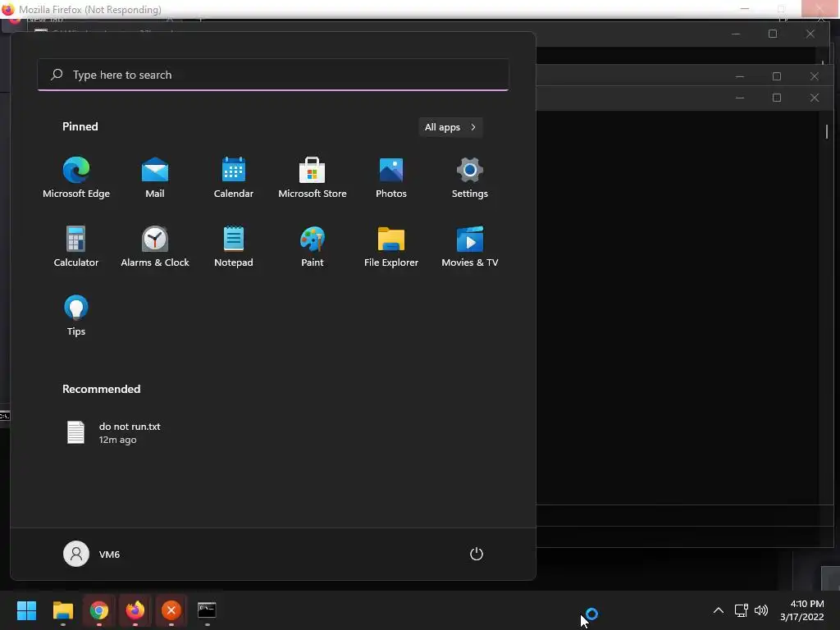
Task: Launch Alarms & Clock
Action: click(155, 246)
